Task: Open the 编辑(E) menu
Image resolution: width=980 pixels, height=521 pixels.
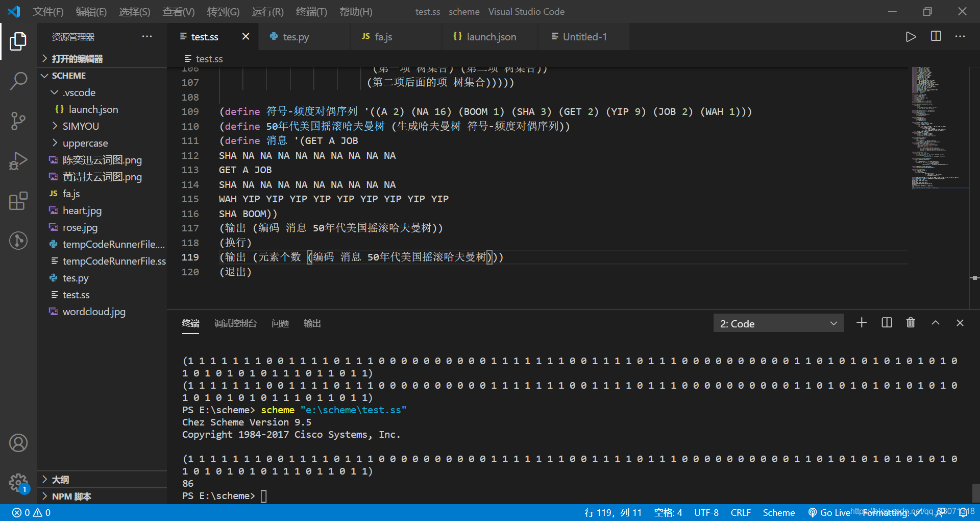Action: click(x=91, y=12)
